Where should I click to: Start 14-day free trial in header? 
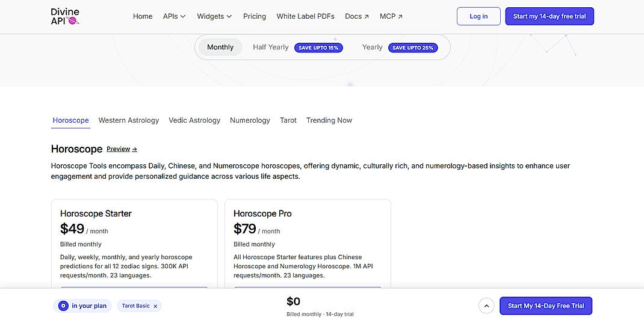pos(550,16)
